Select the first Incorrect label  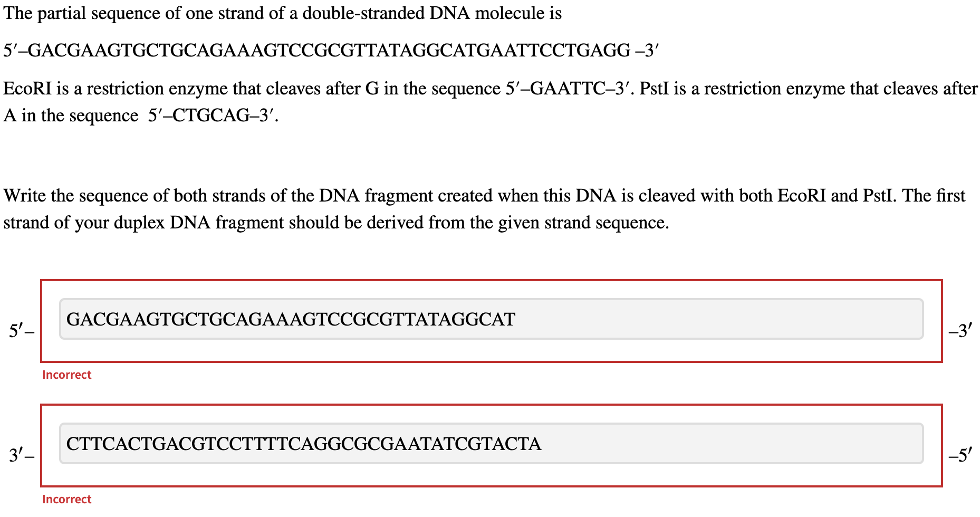click(66, 375)
